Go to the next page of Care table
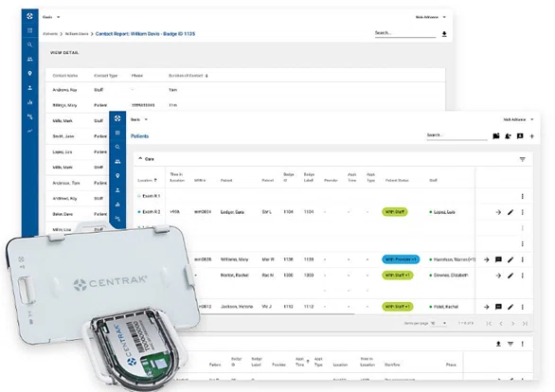Screen dimensions: 555x392 [512, 324]
